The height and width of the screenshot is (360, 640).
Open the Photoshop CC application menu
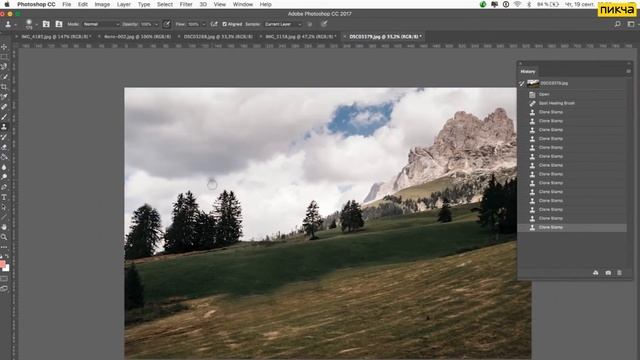(36, 4)
